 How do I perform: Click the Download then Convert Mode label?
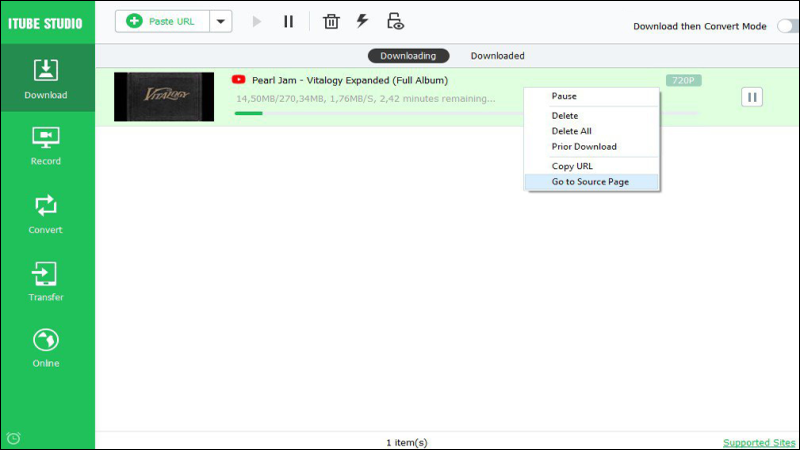point(699,27)
